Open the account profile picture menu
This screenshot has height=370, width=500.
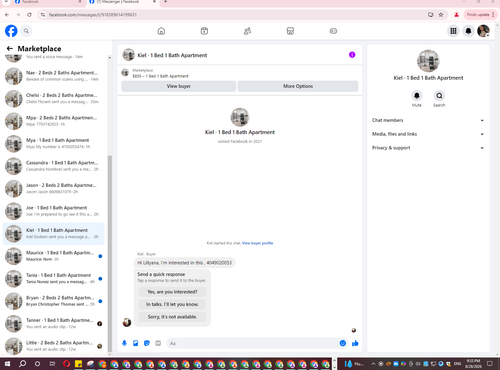tap(483, 31)
